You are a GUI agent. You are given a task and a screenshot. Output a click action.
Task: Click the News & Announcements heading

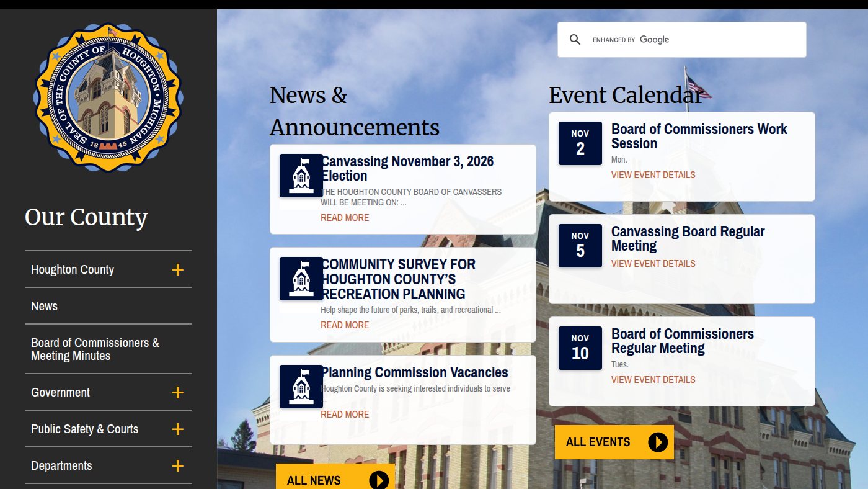355,111
